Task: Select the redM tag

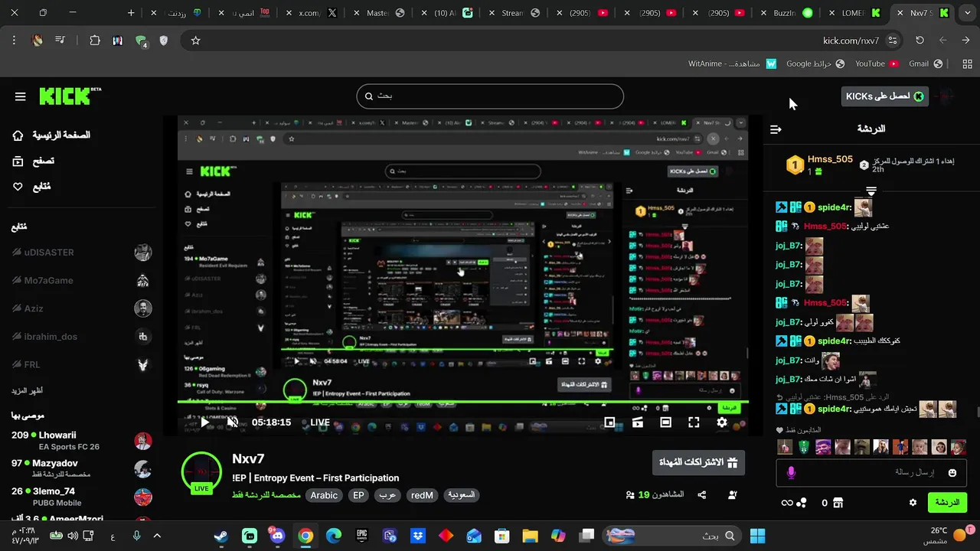Action: click(422, 495)
